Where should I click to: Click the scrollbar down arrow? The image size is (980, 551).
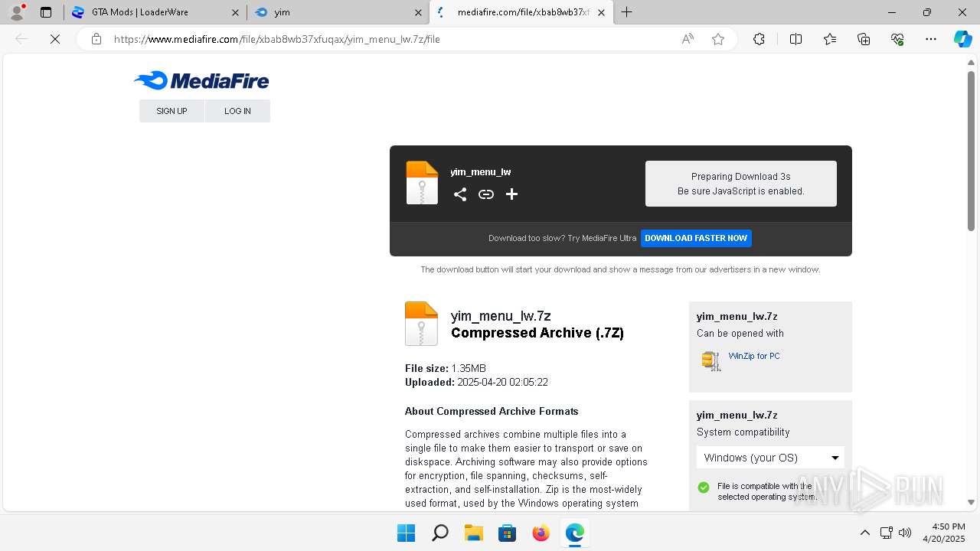(x=972, y=503)
